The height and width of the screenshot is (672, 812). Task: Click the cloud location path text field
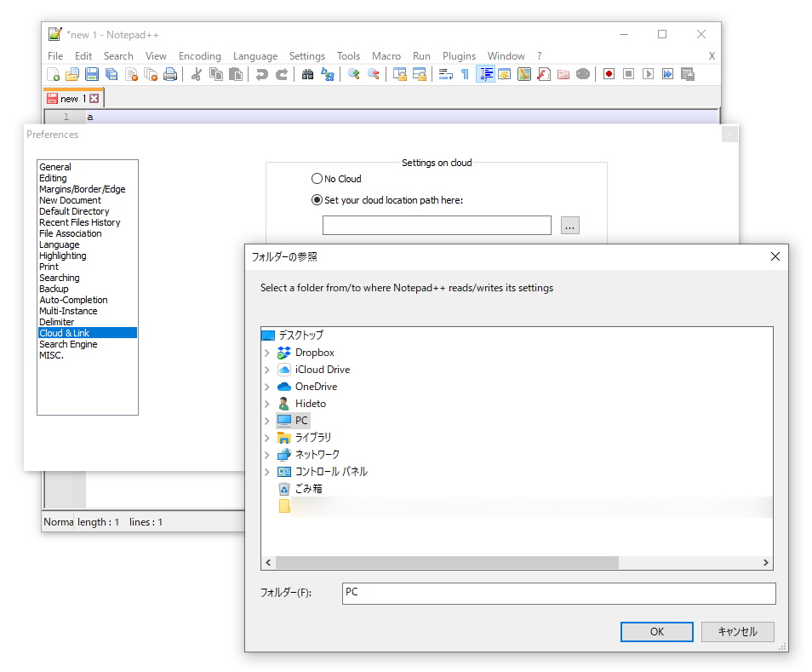click(437, 226)
